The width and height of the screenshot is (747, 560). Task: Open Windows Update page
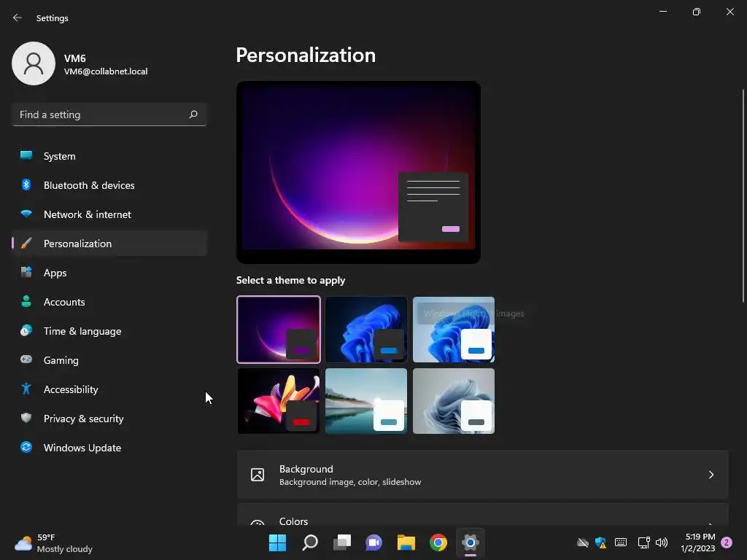click(109, 448)
